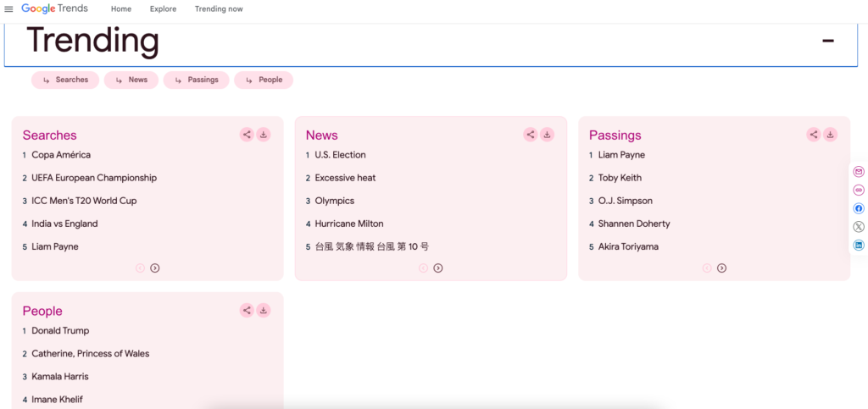
Task: Click the Copa América search term
Action: point(61,155)
